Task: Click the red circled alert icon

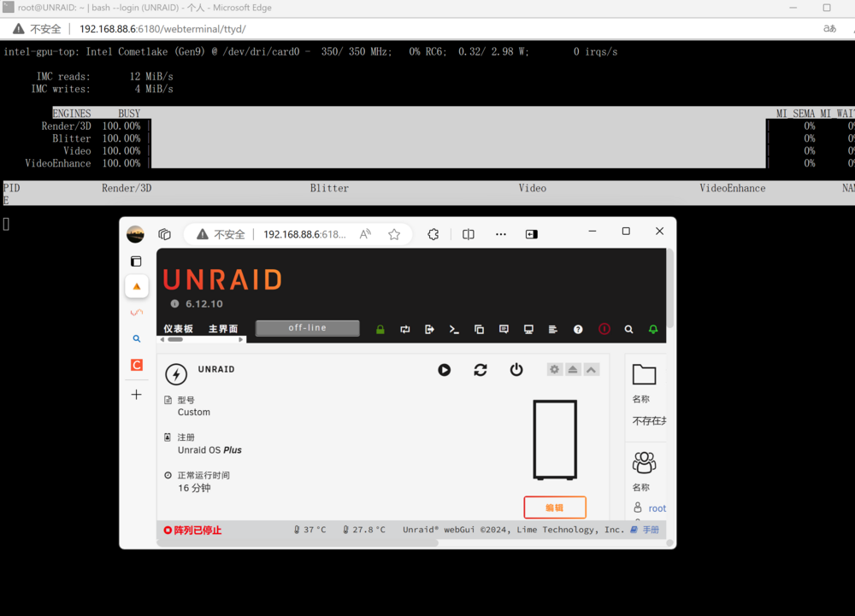Action: [604, 329]
